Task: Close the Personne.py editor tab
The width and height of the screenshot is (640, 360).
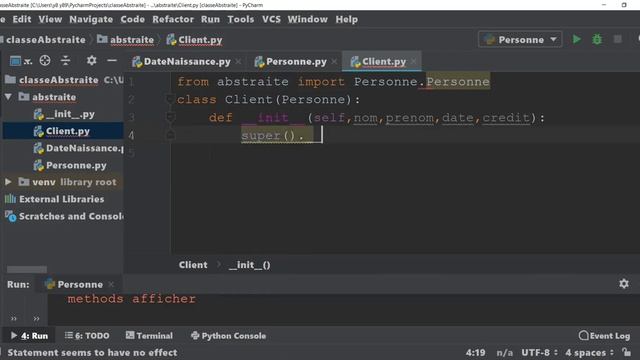Action: point(334,62)
